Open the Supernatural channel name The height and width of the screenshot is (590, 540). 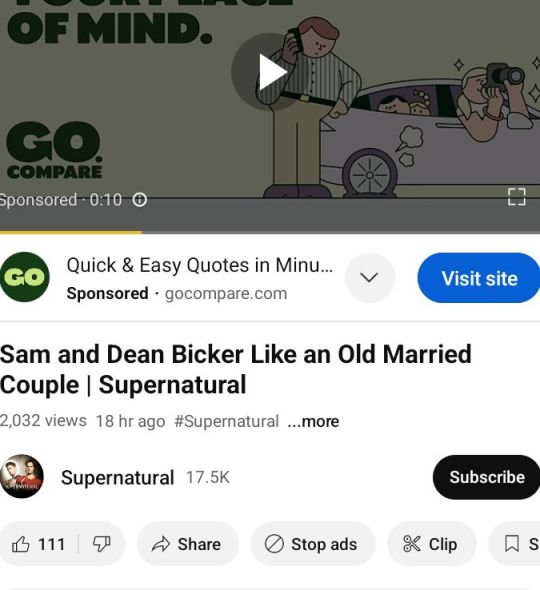pyautogui.click(x=117, y=477)
